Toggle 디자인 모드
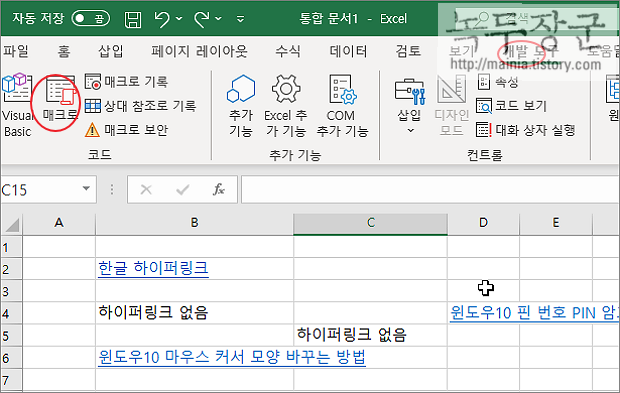This screenshot has height=393, width=620. point(452,106)
